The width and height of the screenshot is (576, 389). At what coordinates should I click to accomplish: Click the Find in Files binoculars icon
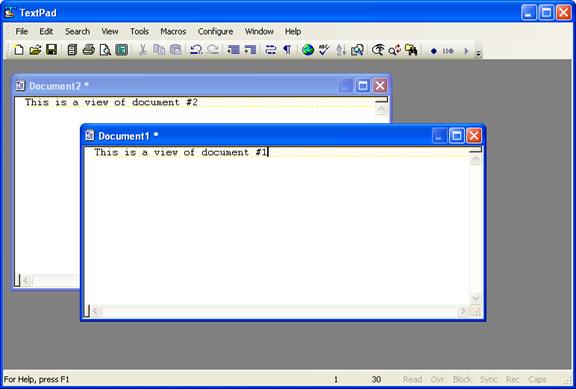pyautogui.click(x=411, y=50)
